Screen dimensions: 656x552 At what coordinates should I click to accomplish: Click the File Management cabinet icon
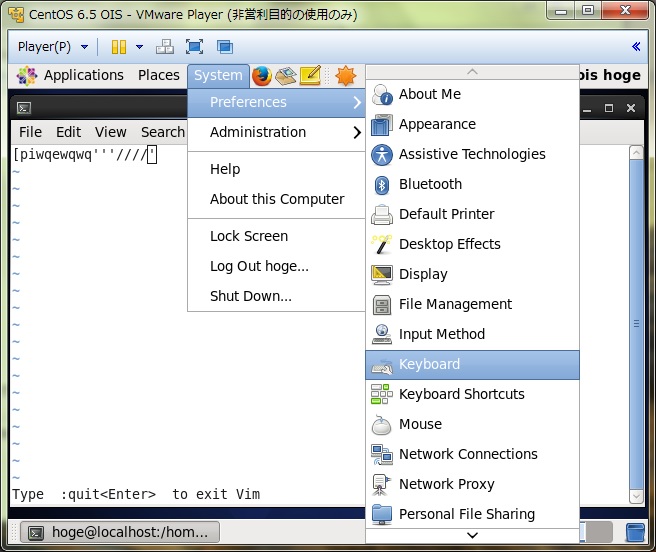(x=382, y=304)
